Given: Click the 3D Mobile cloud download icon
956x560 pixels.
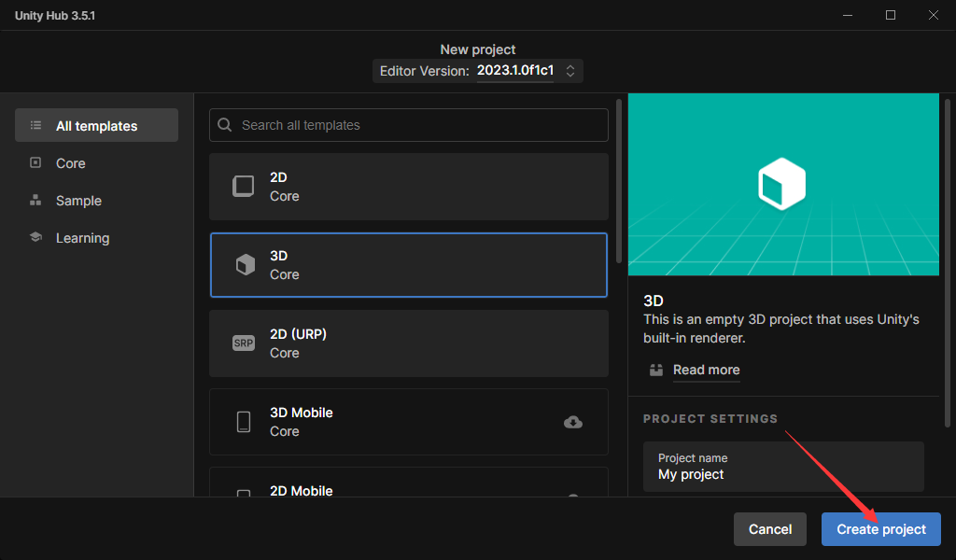Looking at the screenshot, I should (573, 422).
